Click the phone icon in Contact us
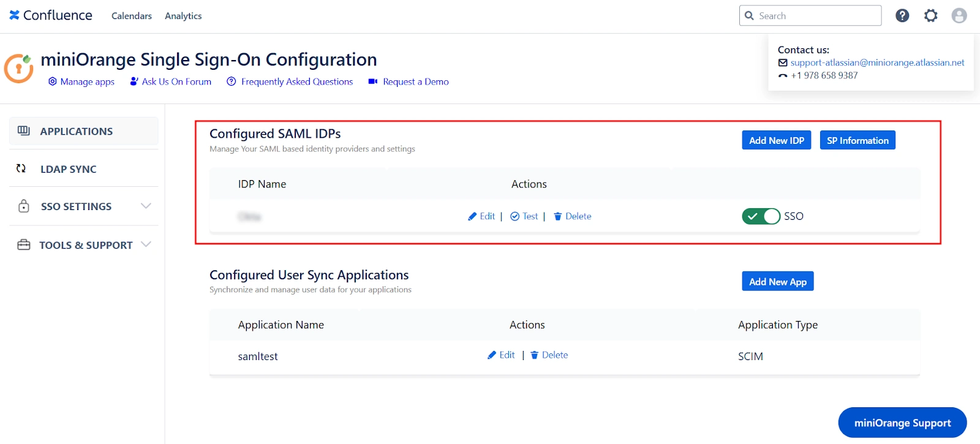Image resolution: width=980 pixels, height=444 pixels. click(x=783, y=76)
